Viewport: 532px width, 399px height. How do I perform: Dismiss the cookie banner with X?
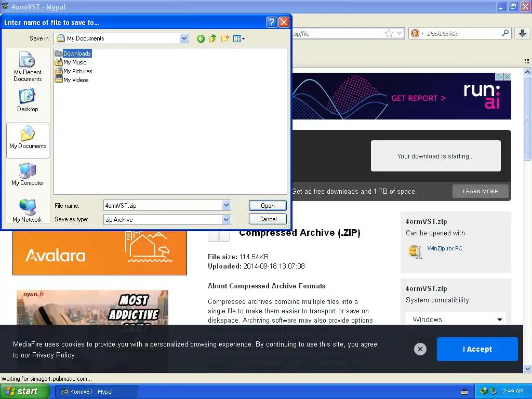[420, 349]
